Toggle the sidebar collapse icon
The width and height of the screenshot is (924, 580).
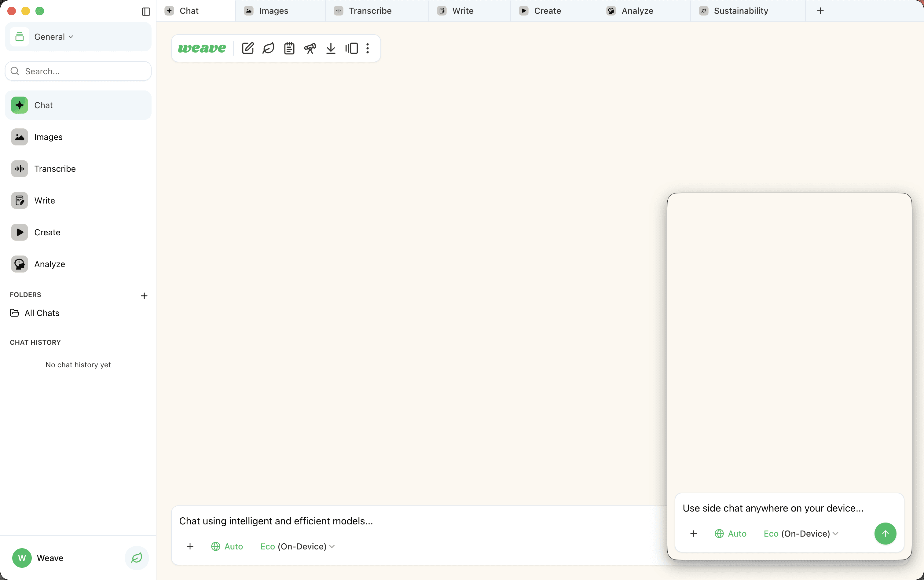tap(146, 12)
